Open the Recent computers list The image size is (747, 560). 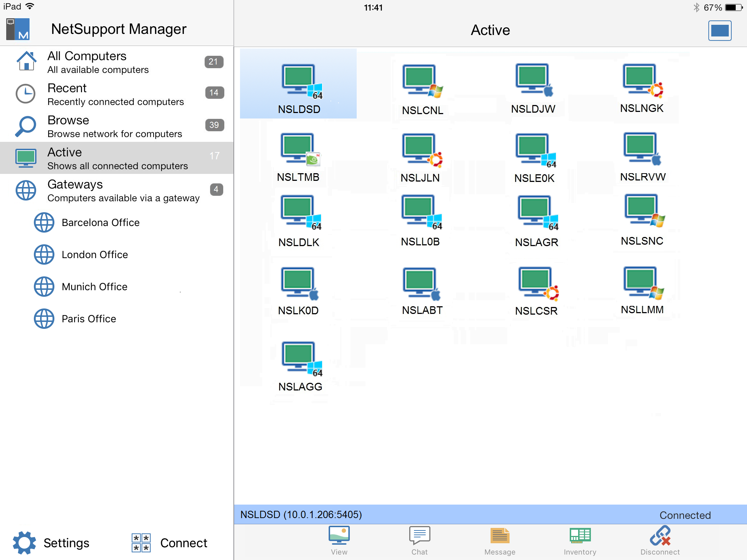[117, 94]
